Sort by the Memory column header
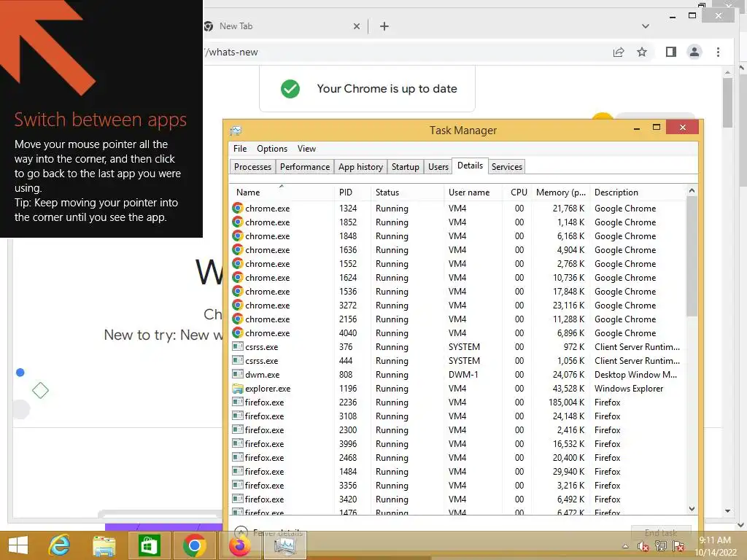747x560 pixels. [x=561, y=192]
